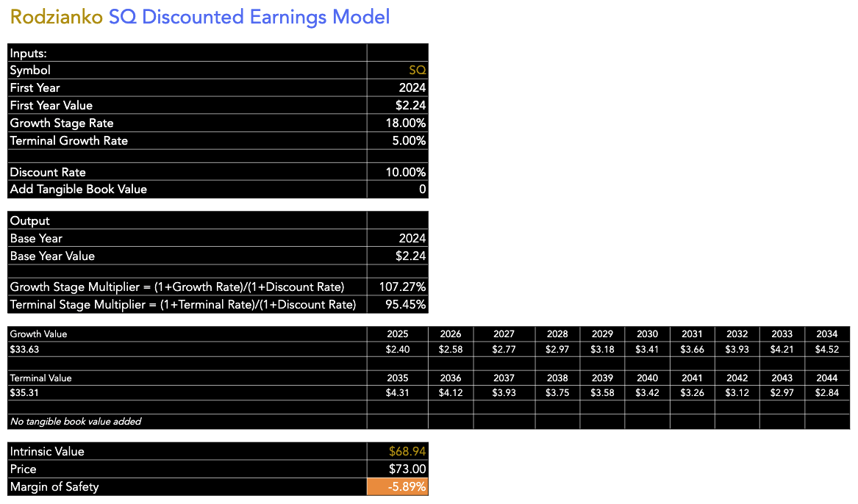Click the Growth Stage Rate 18.00% cell
Viewport: 858px width, 504px height.
(x=397, y=123)
